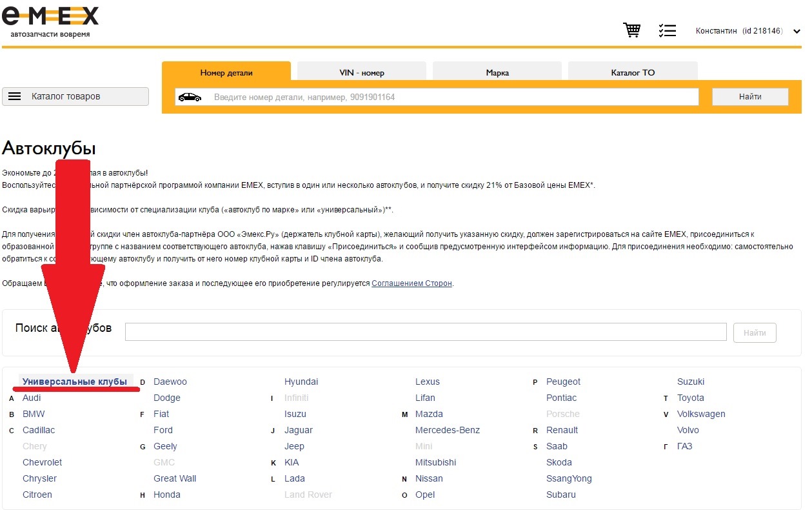This screenshot has height=510, width=812.
Task: Select the Great Wall club
Action: [x=175, y=478]
